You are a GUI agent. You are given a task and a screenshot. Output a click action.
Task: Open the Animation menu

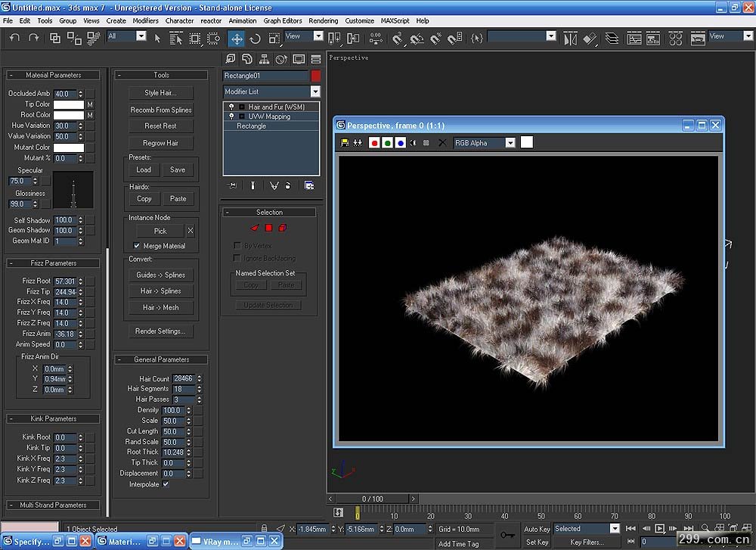pos(243,20)
